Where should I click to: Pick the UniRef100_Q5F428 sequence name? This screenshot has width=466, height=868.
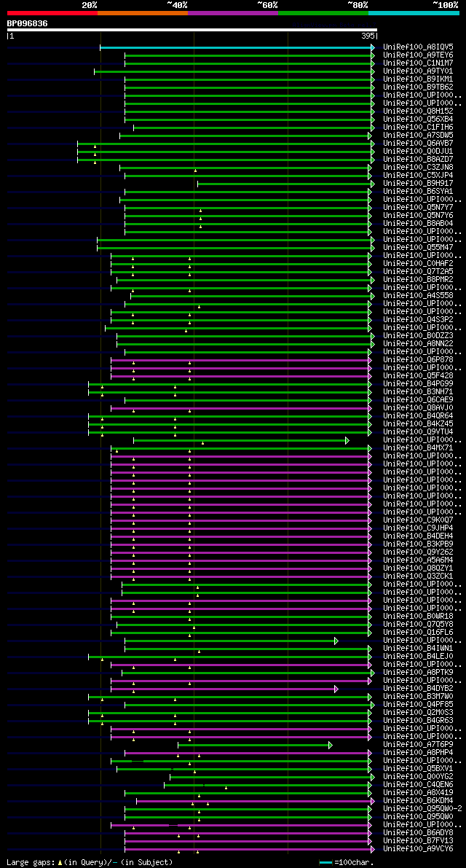point(418,377)
